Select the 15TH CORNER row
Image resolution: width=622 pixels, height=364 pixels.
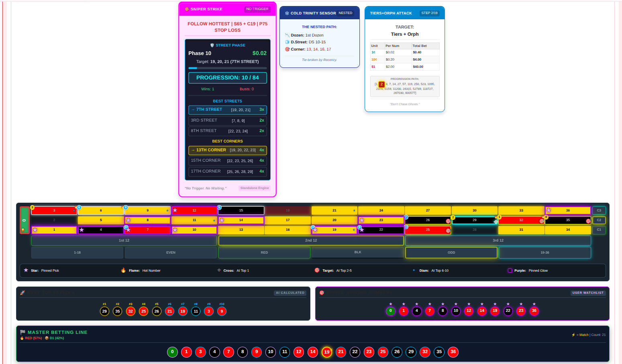point(227,161)
